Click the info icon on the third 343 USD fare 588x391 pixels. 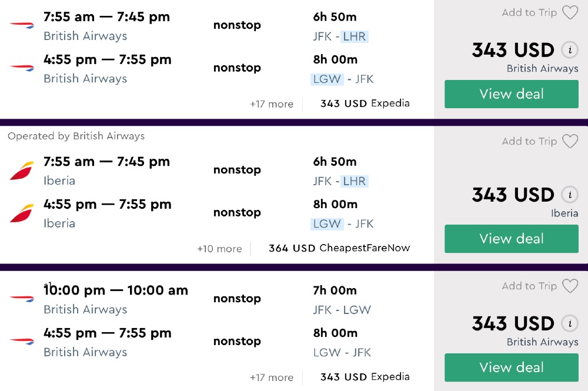click(569, 323)
